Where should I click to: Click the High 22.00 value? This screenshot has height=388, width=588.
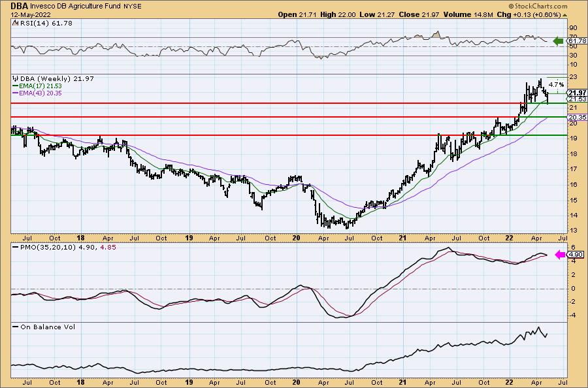coord(338,14)
